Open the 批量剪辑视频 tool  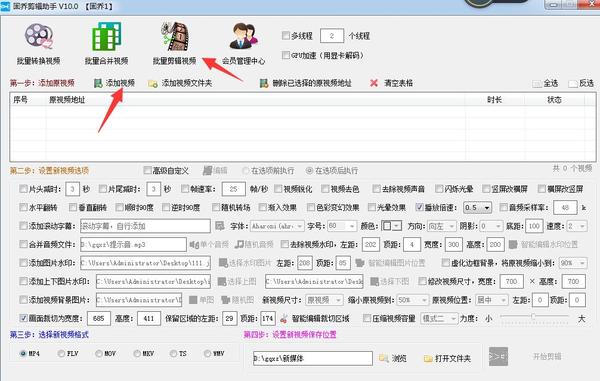point(174,44)
